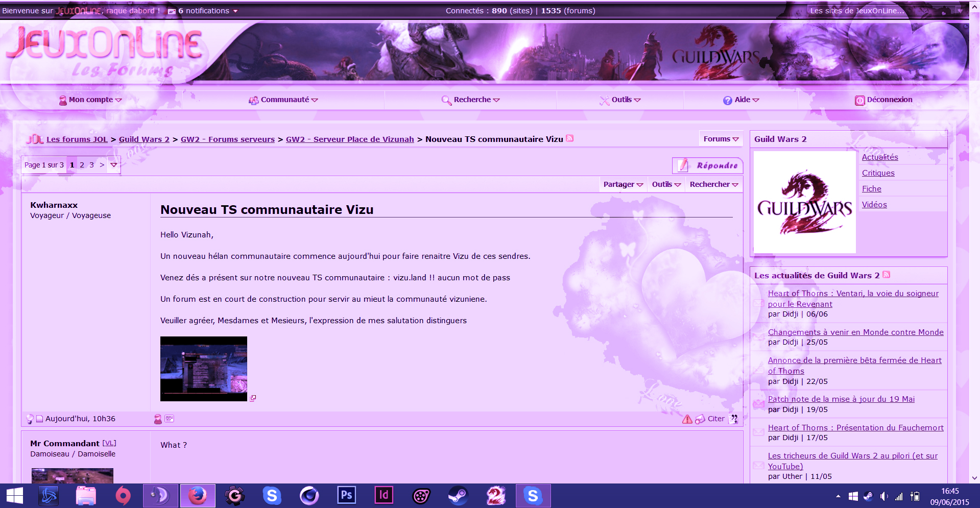
Task: Open enlarge icon next to attached image
Action: pos(253,398)
